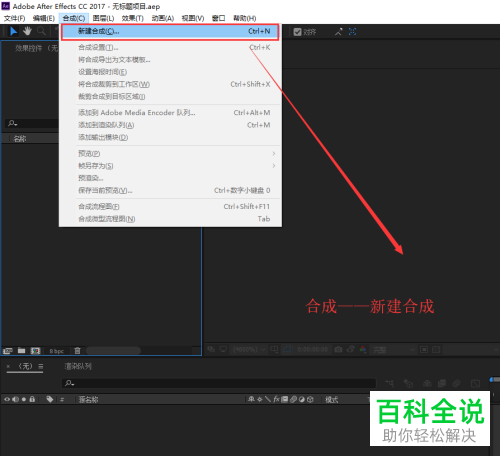Toggle the adjustment layer half-circle switch header

click(302, 399)
